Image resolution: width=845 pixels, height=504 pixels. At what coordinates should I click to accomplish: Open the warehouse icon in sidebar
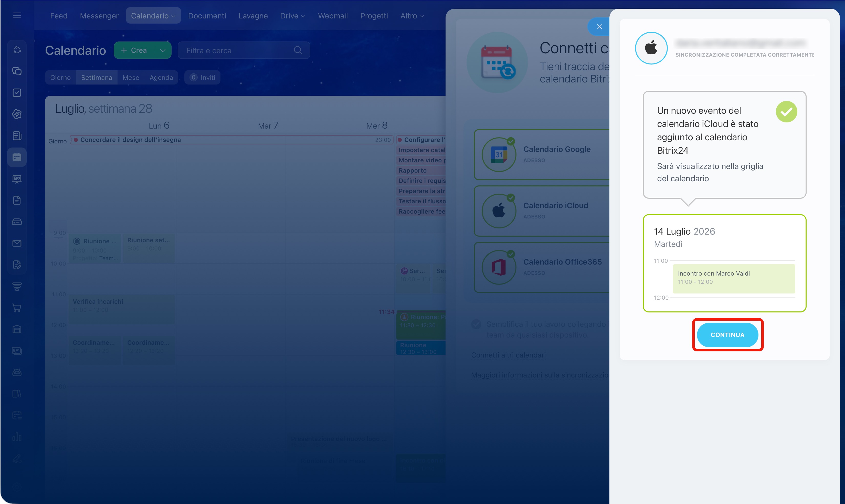point(17,329)
